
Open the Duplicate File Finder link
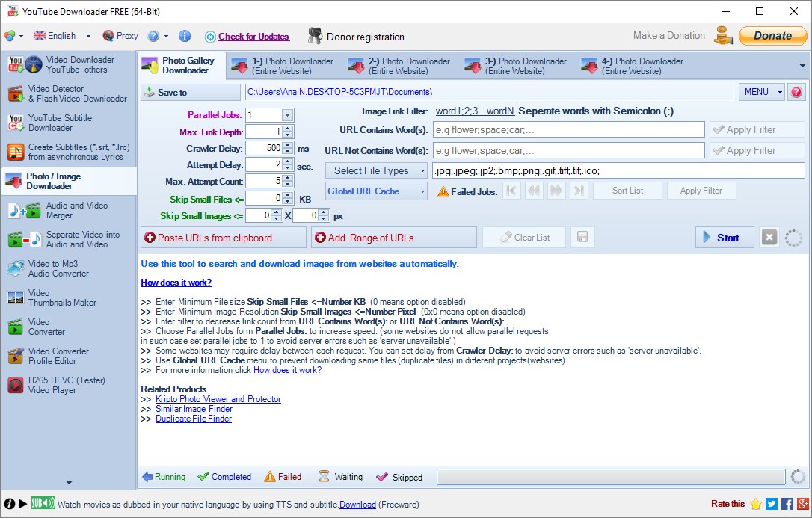tap(193, 419)
